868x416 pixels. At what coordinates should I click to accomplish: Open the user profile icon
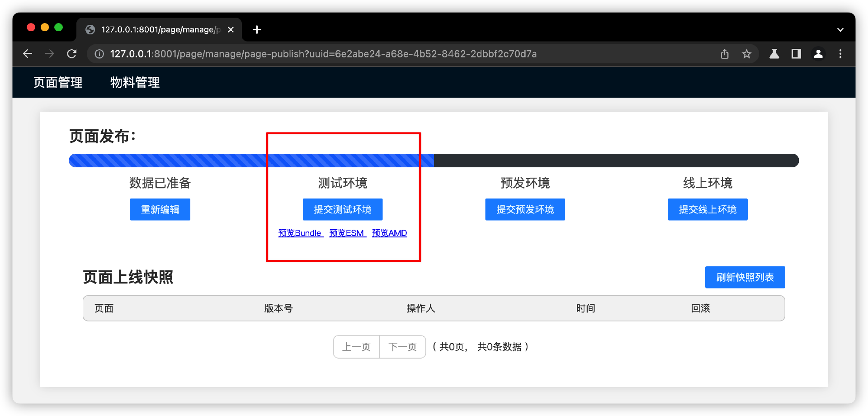pos(818,54)
